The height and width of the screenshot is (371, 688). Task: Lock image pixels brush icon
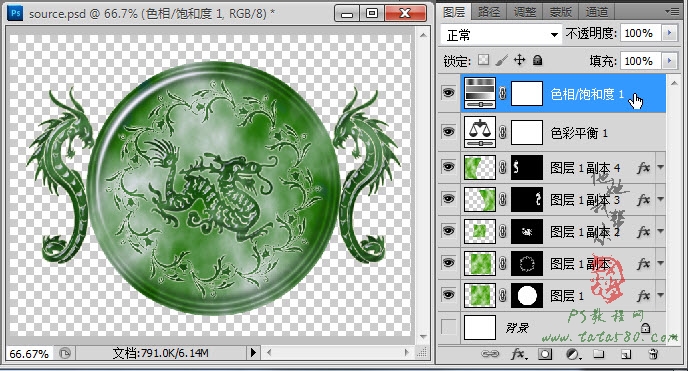click(502, 60)
